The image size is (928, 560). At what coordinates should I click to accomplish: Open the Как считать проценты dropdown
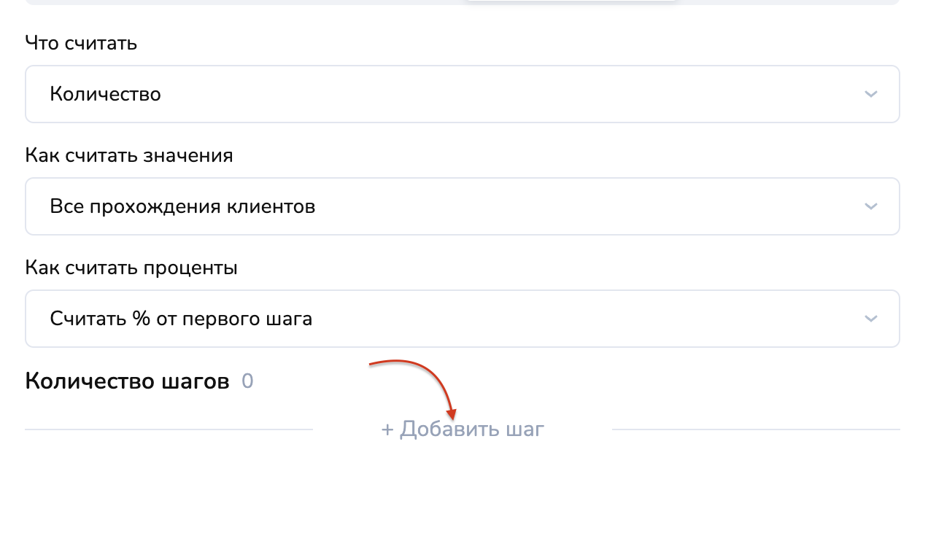(x=462, y=319)
